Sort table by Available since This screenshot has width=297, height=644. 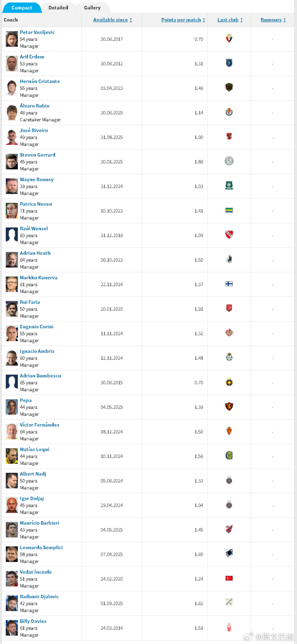click(x=112, y=20)
